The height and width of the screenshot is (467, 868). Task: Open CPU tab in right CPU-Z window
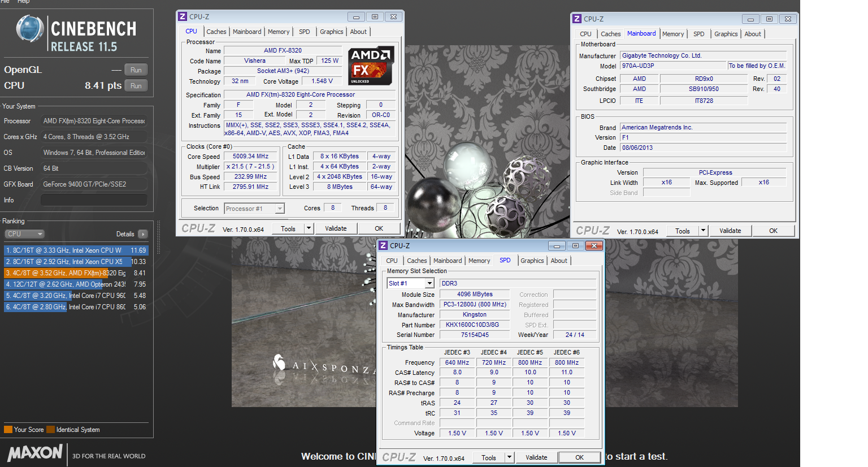tap(586, 34)
